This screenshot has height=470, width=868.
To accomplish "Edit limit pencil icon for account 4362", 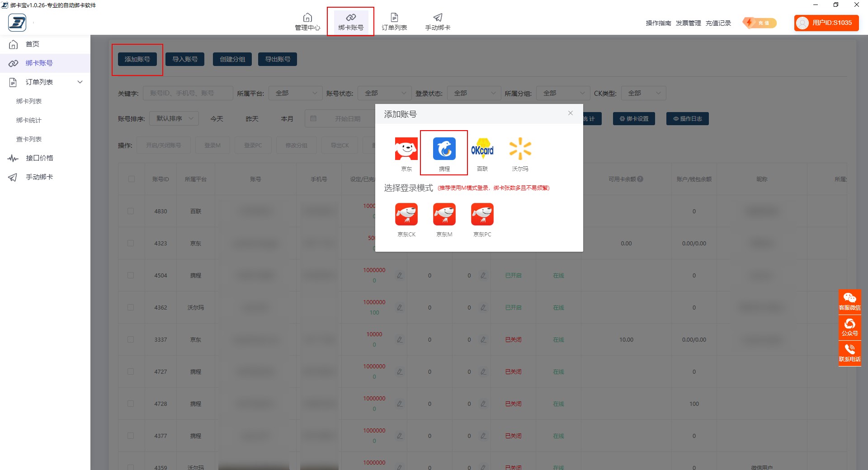I will 400,307.
